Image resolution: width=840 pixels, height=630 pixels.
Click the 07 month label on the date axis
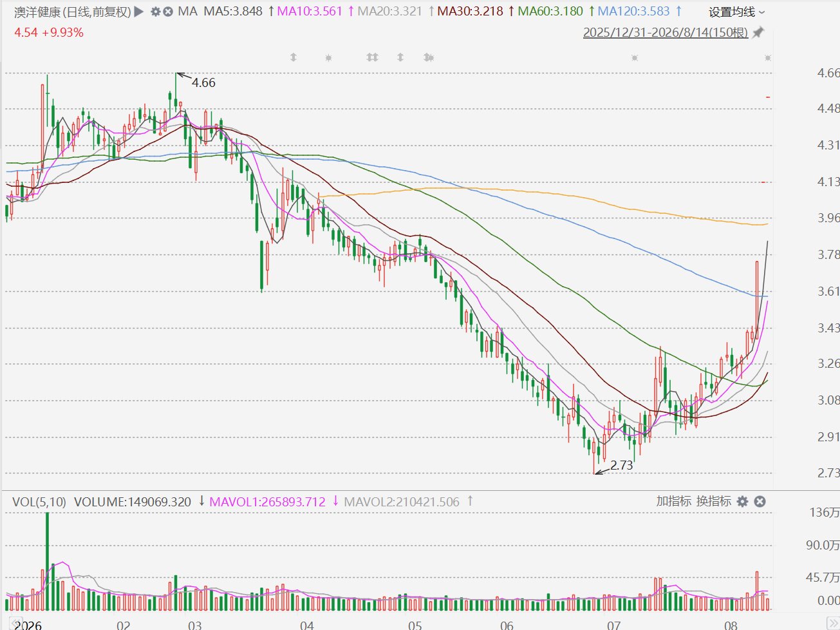coord(613,625)
